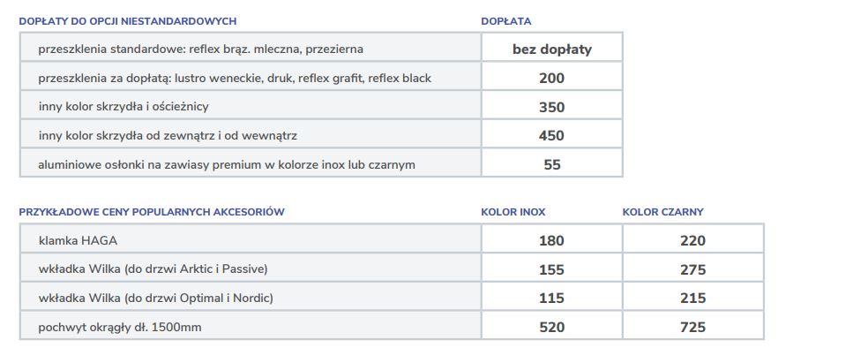Click the "aluminiowe osłonki na zawiasy" row label
Viewport: 868px width, 363px height.
[226, 164]
